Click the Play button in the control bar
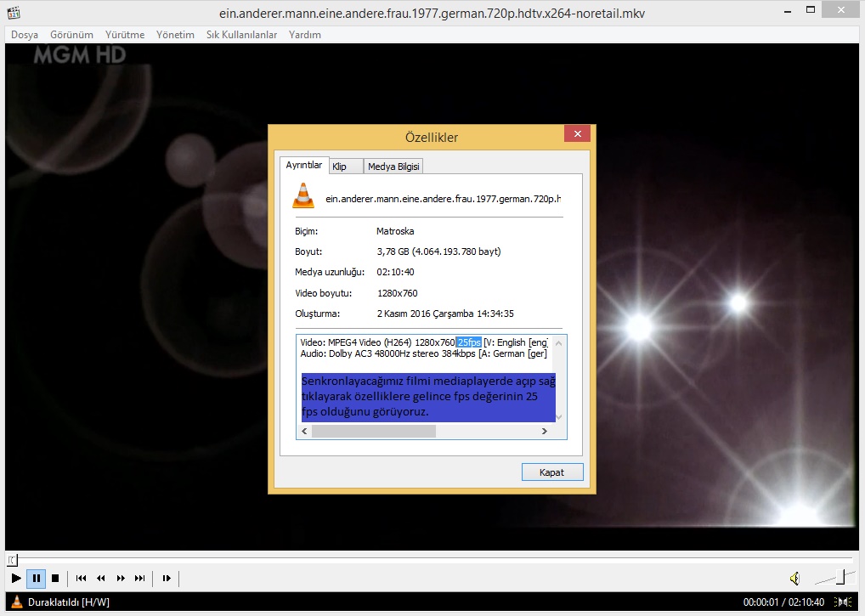The width and height of the screenshot is (865, 616). [x=16, y=578]
